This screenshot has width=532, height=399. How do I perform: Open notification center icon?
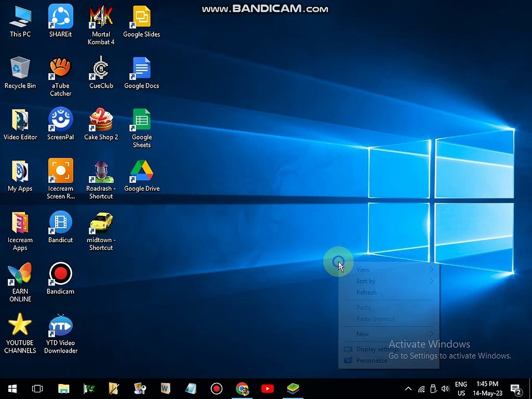pyautogui.click(x=516, y=389)
